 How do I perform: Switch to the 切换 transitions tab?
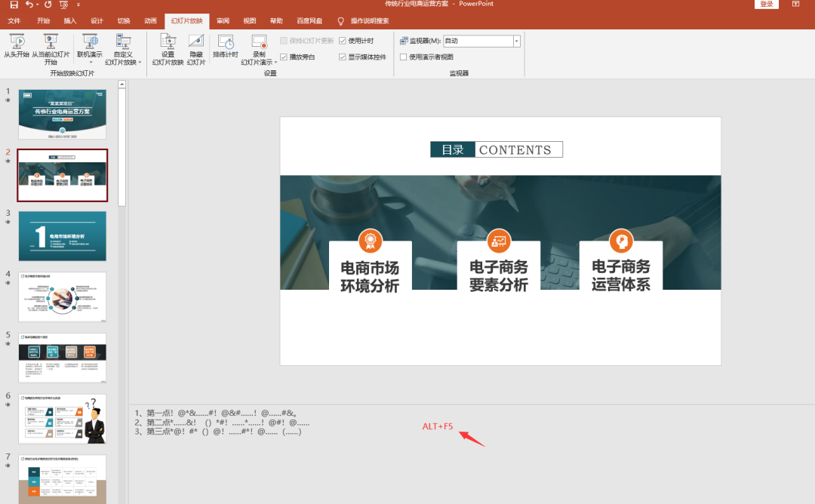124,21
